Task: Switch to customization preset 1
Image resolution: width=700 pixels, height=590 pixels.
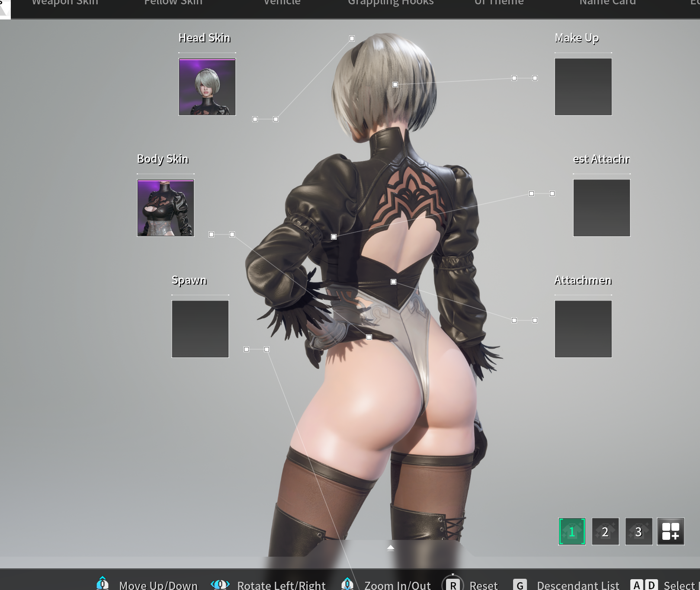Action: click(x=572, y=532)
